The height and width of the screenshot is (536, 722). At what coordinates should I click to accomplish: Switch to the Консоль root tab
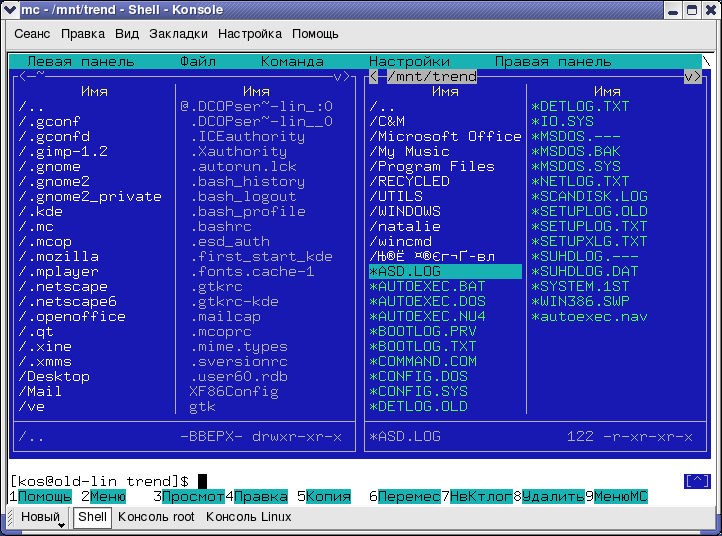click(156, 517)
